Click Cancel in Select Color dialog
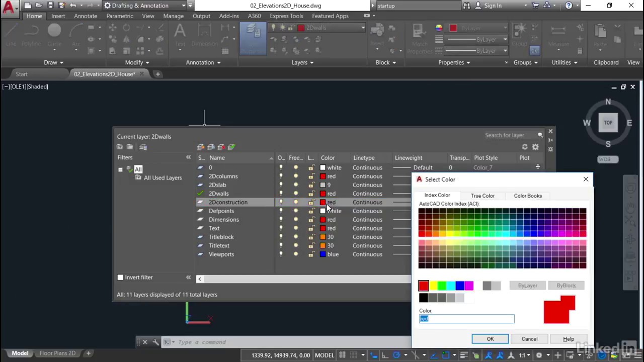The image size is (644, 362). coord(529,339)
